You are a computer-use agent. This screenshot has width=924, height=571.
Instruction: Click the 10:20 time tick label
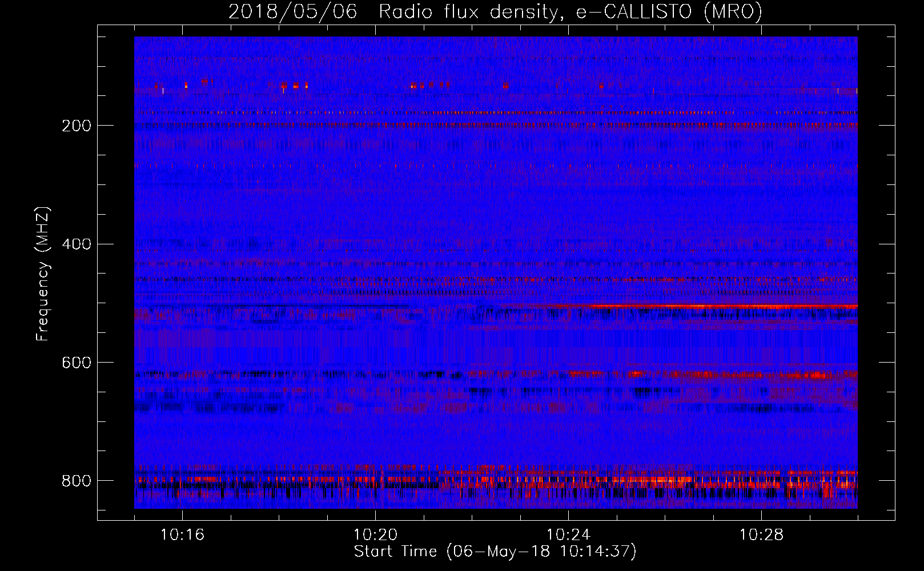point(375,535)
